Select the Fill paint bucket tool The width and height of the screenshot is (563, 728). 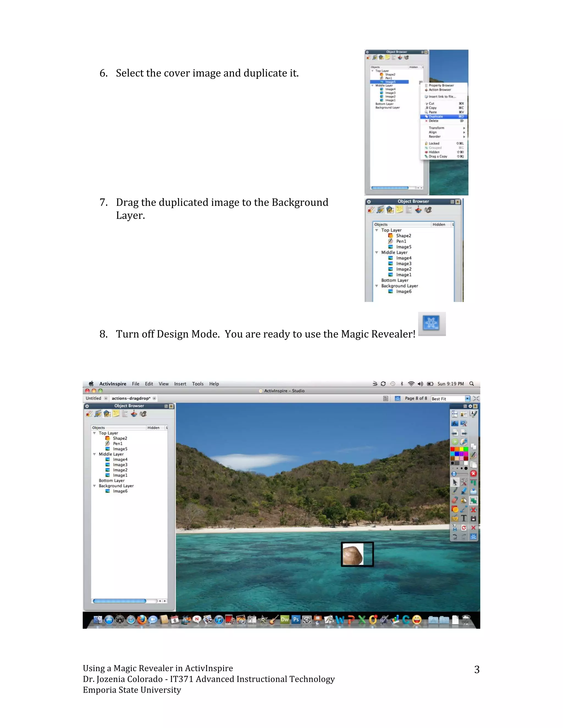(464, 500)
